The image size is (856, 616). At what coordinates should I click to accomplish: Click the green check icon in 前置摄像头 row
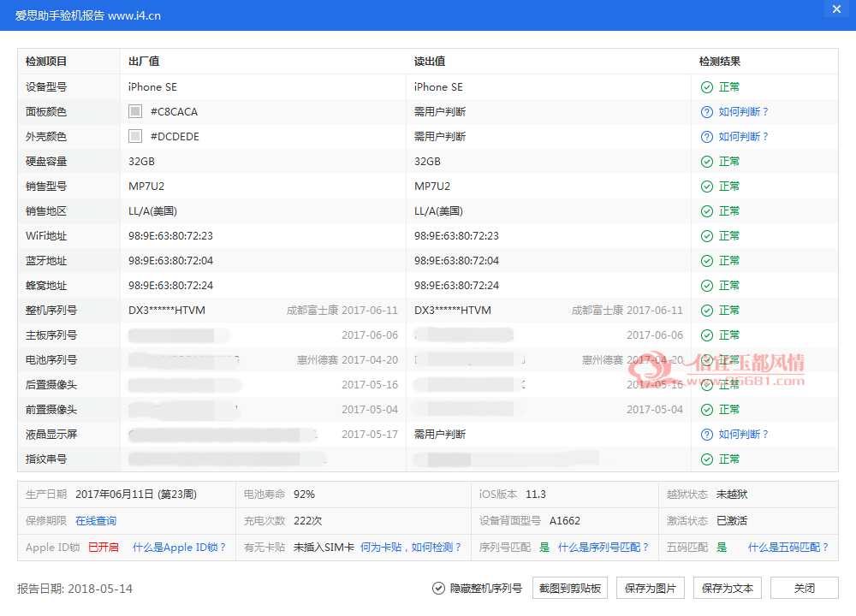[x=706, y=410]
